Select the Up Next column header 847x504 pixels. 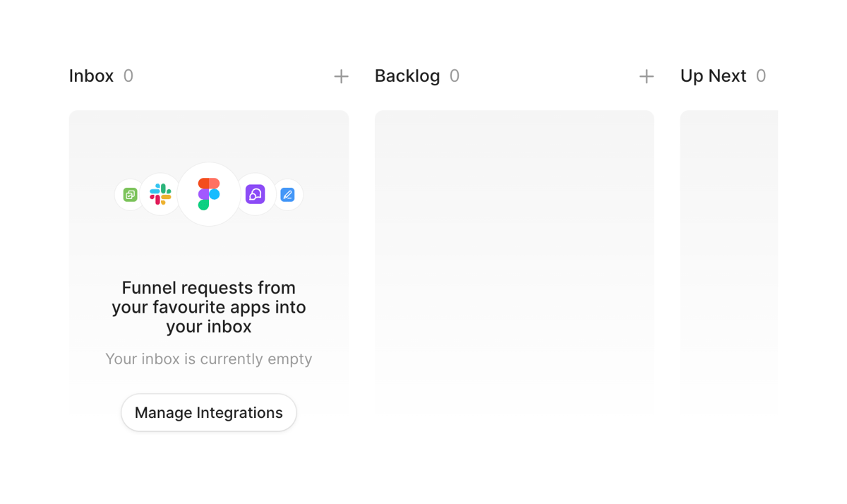tap(714, 76)
